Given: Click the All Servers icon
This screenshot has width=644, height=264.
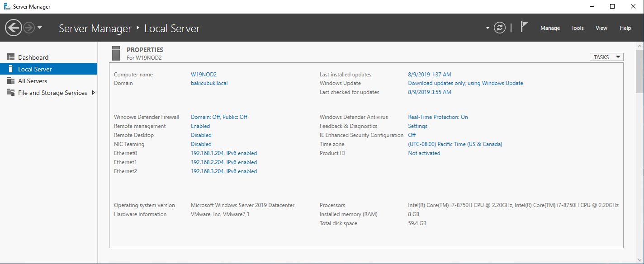Looking at the screenshot, I should pyautogui.click(x=11, y=80).
